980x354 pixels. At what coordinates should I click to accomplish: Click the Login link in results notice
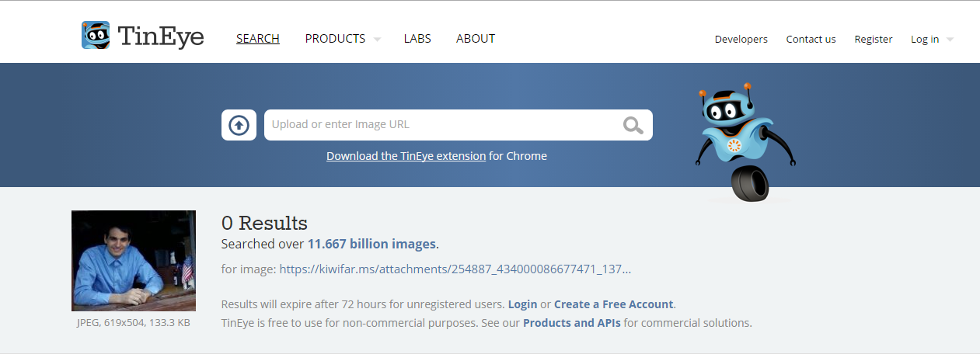tap(522, 304)
